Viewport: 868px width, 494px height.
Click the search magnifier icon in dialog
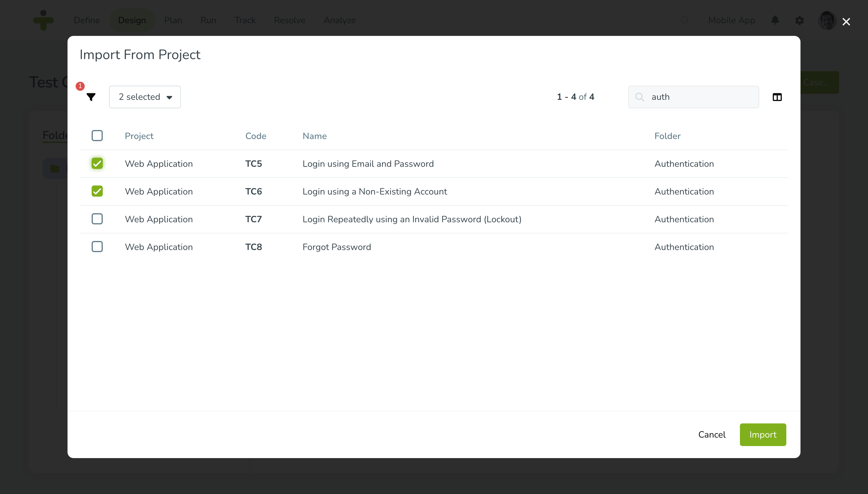640,97
